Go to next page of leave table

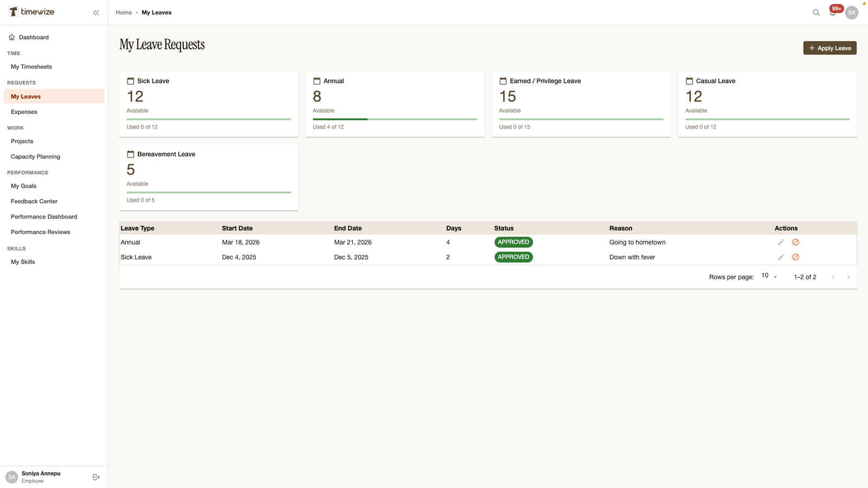click(x=848, y=277)
